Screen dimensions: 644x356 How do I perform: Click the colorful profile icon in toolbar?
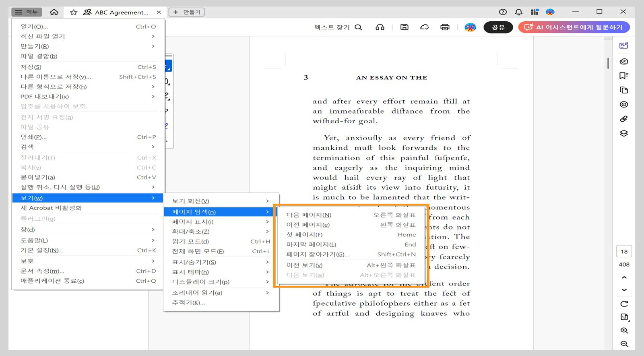[470, 27]
